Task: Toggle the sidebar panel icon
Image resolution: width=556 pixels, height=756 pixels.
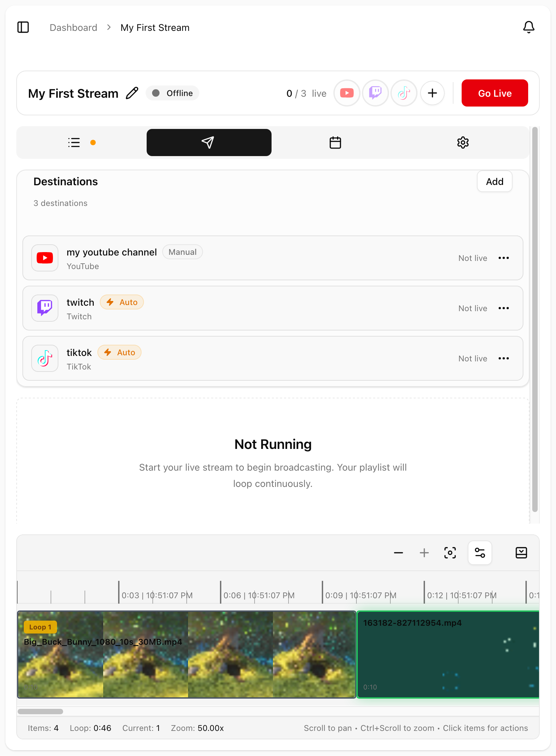Action: point(23,27)
